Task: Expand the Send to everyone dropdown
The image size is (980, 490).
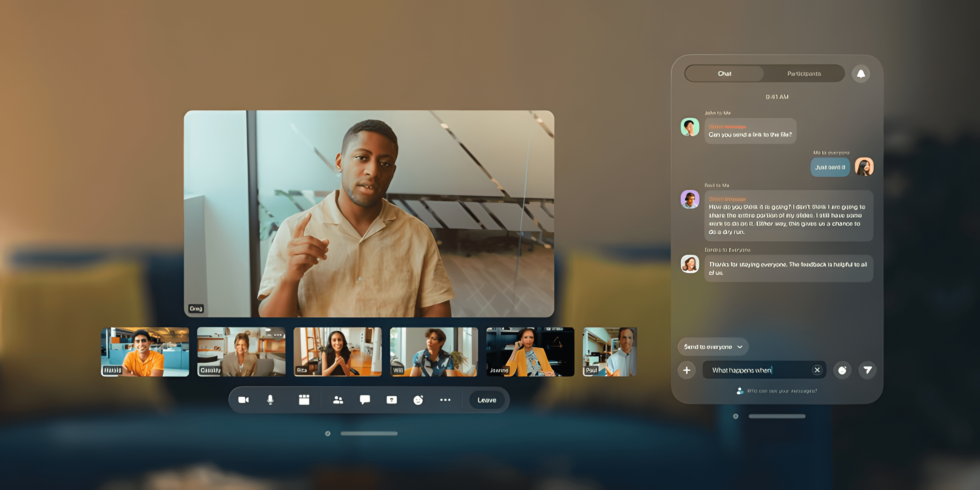Action: [x=713, y=346]
